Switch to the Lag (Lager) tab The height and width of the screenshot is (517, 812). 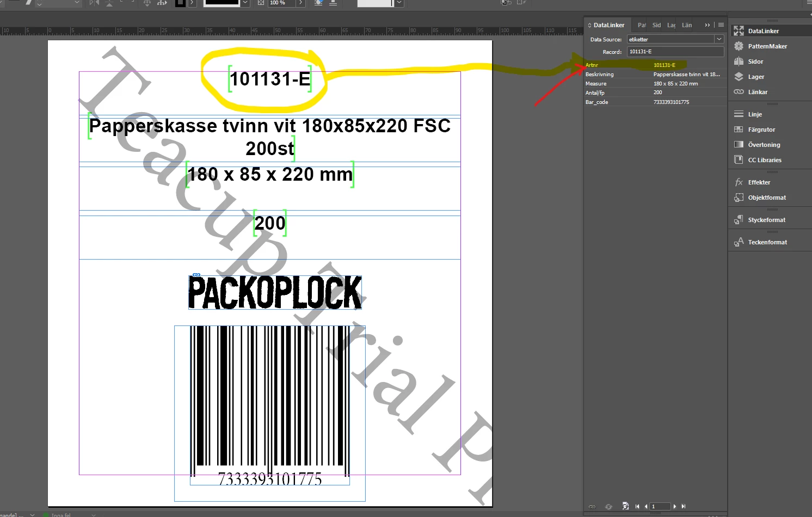[671, 25]
